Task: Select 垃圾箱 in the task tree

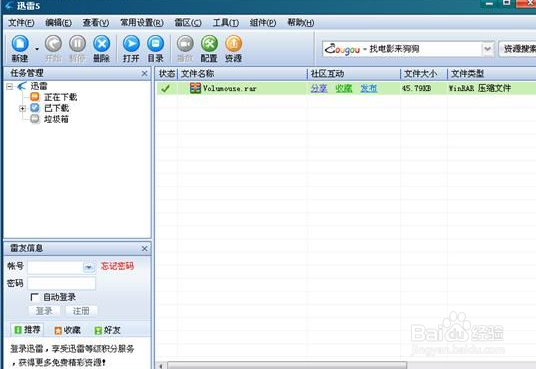Action: pos(56,119)
